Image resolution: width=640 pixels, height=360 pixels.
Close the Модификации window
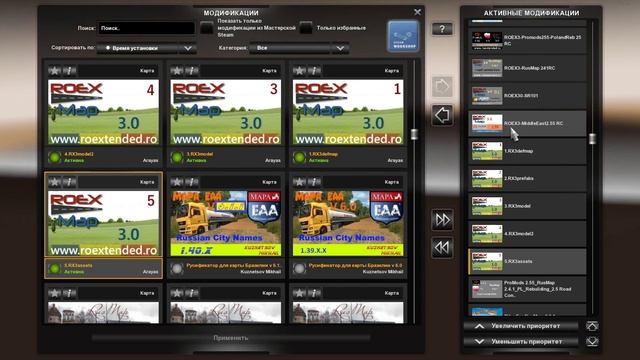point(417,12)
